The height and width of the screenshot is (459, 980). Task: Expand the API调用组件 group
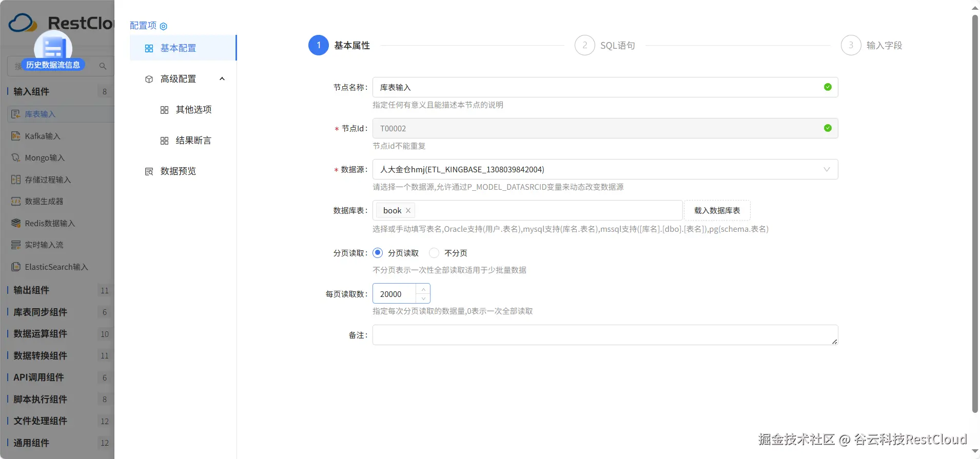click(57, 377)
